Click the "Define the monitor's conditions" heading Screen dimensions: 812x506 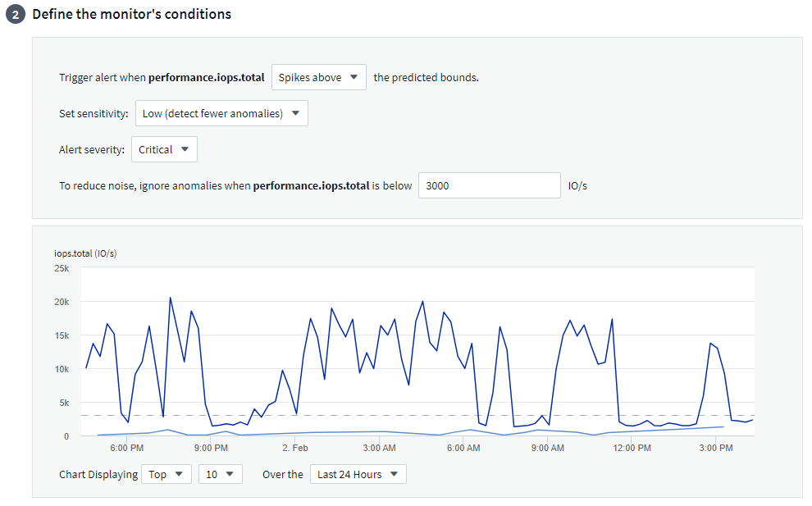coord(131,15)
